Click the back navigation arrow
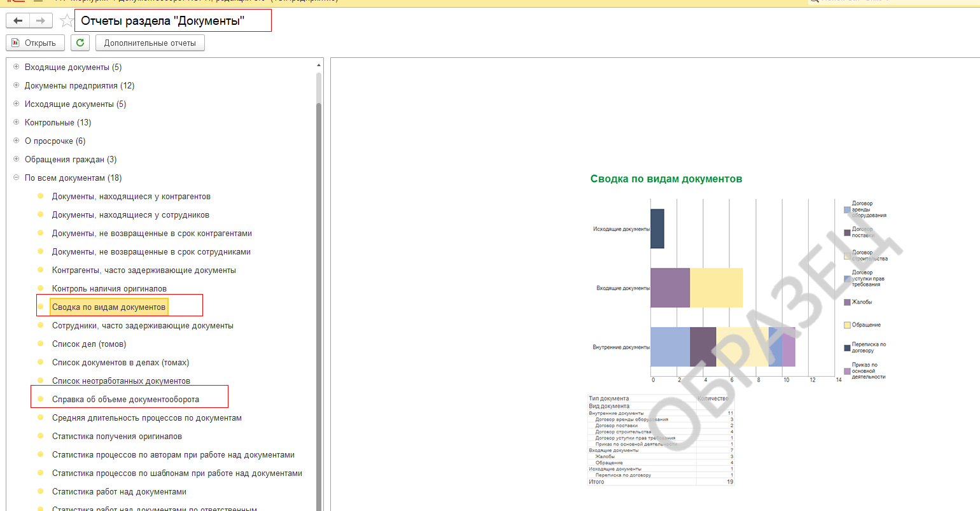980x511 pixels. pyautogui.click(x=18, y=21)
